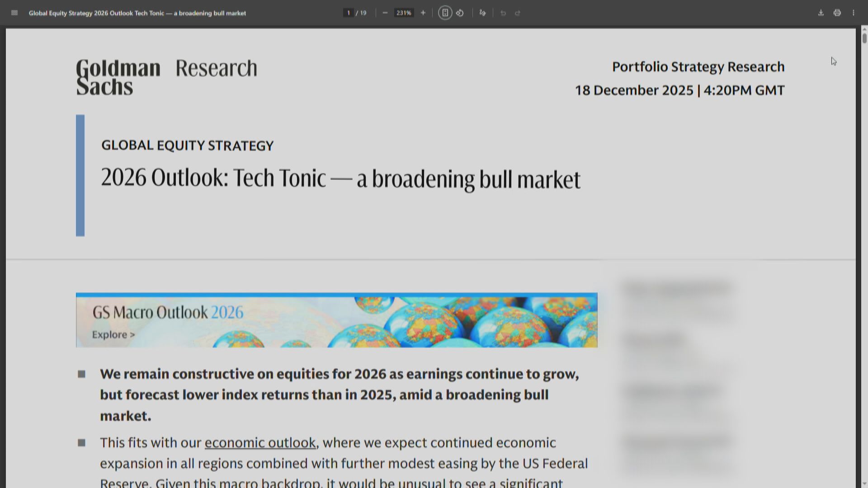Select the draw annotation tool

point(482,13)
